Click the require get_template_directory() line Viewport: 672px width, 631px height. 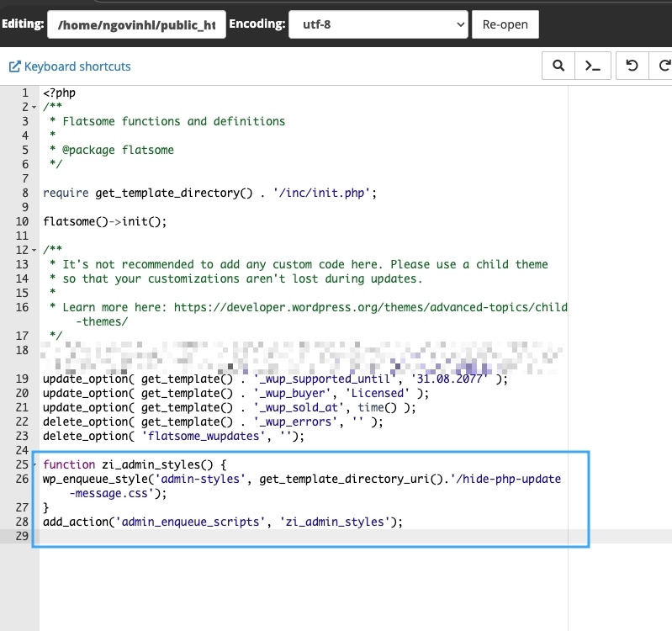pyautogui.click(x=209, y=193)
